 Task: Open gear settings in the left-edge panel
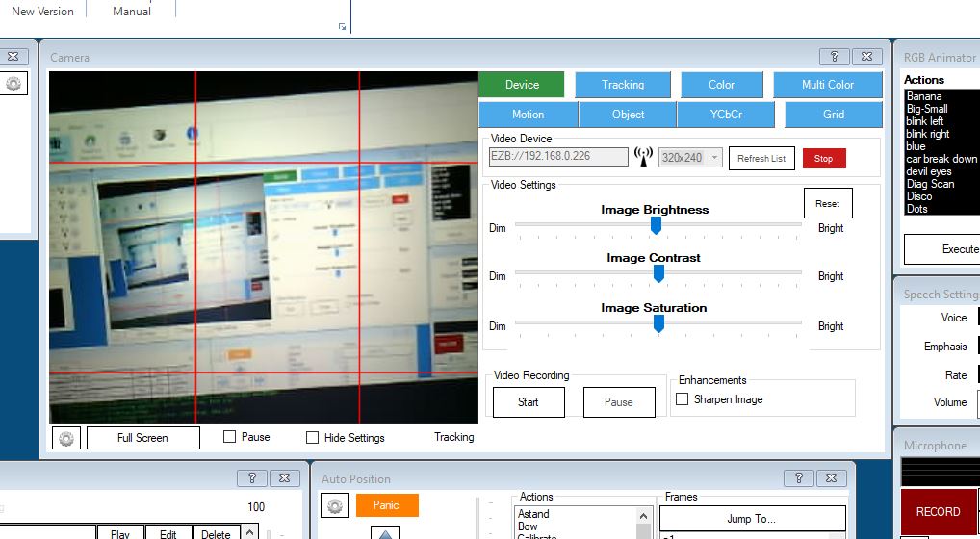13,83
